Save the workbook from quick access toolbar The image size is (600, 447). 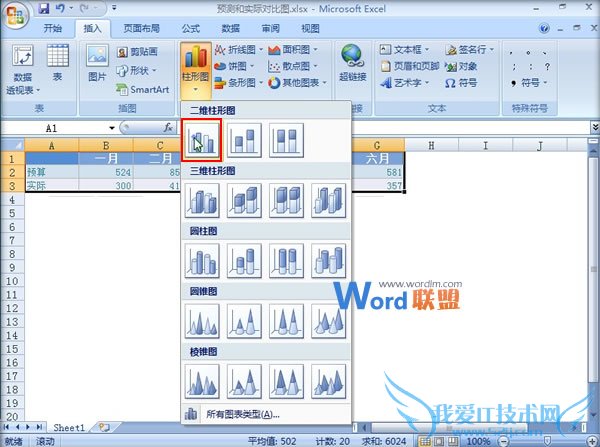coord(45,8)
